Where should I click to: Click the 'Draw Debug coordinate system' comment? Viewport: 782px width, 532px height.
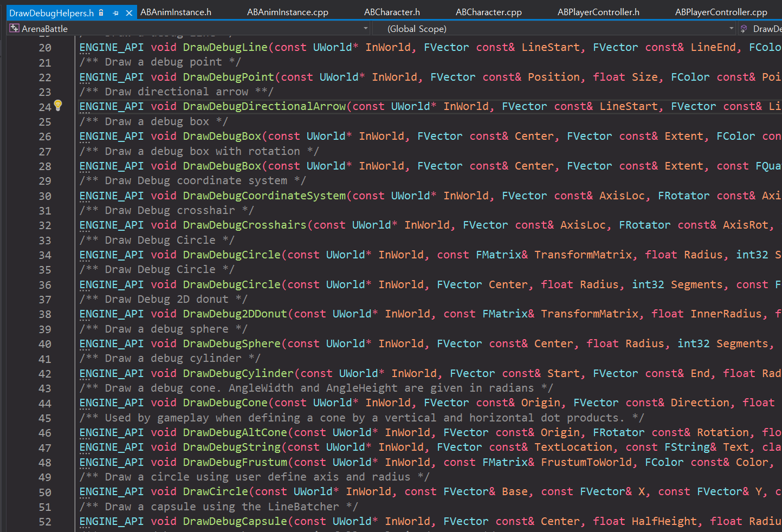[x=192, y=180]
